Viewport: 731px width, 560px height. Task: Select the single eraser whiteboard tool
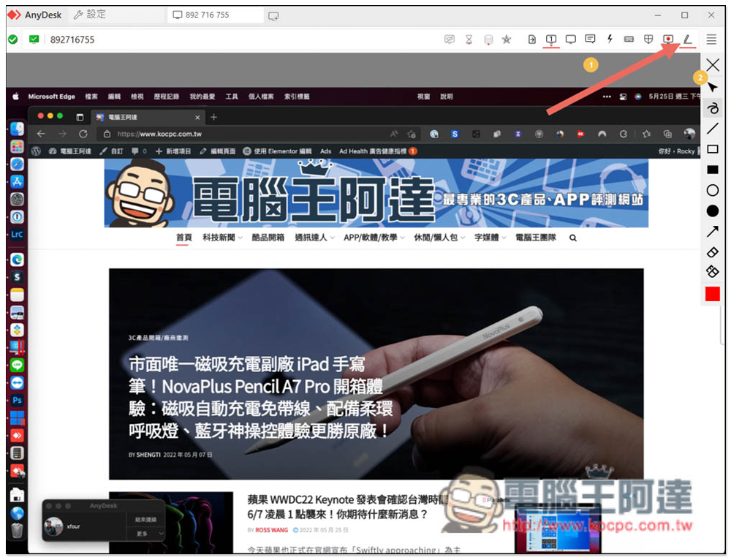713,252
